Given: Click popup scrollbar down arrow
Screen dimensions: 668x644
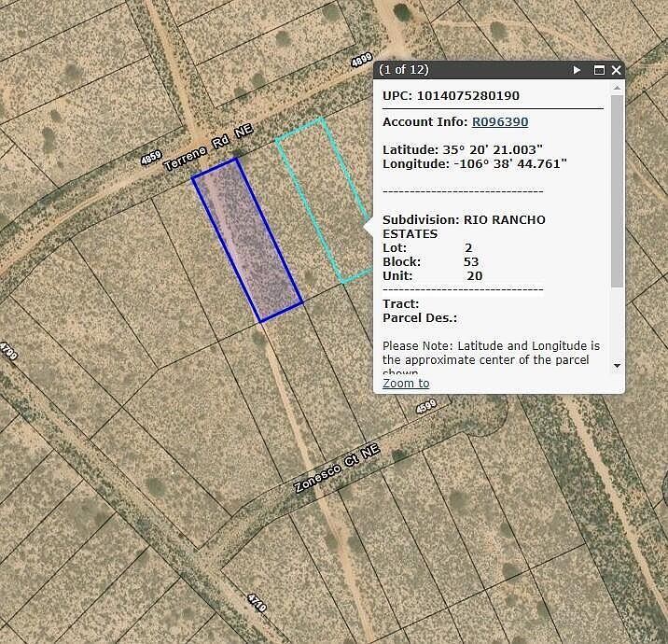Looking at the screenshot, I should click(617, 366).
